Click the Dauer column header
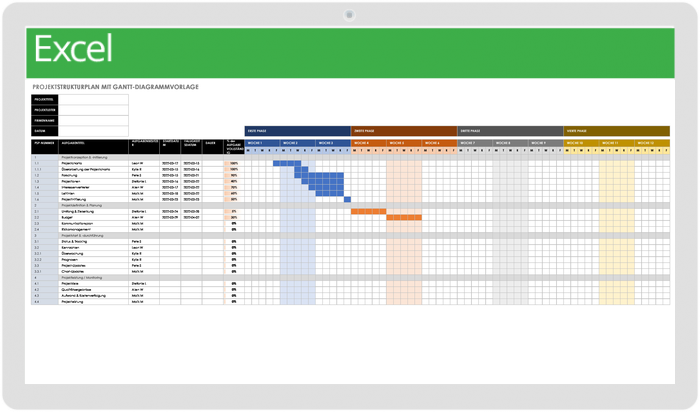The height and width of the screenshot is (412, 700). click(212, 147)
